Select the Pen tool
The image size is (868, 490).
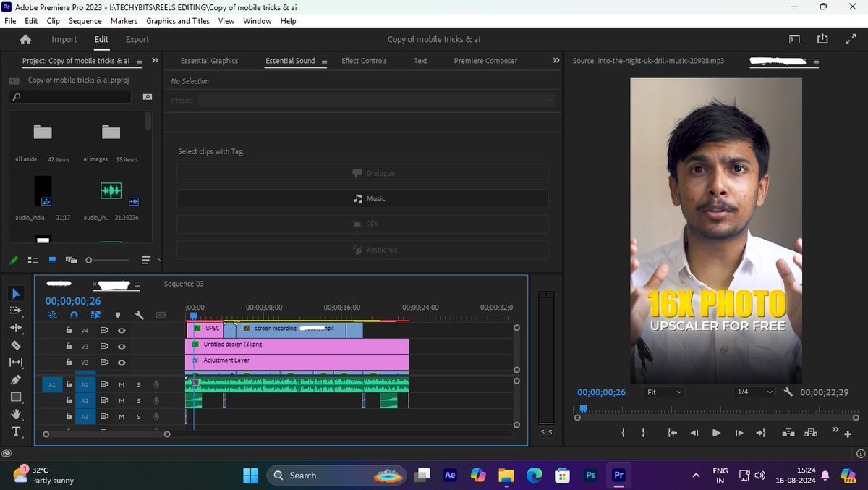click(16, 380)
